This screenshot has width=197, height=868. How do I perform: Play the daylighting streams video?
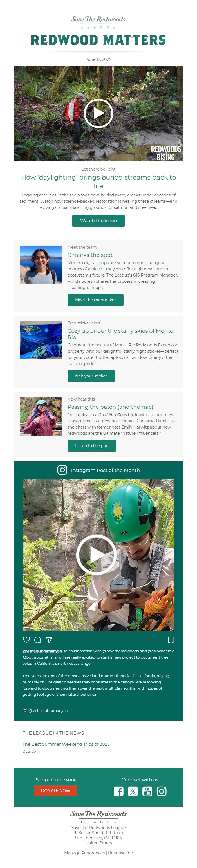point(98,113)
